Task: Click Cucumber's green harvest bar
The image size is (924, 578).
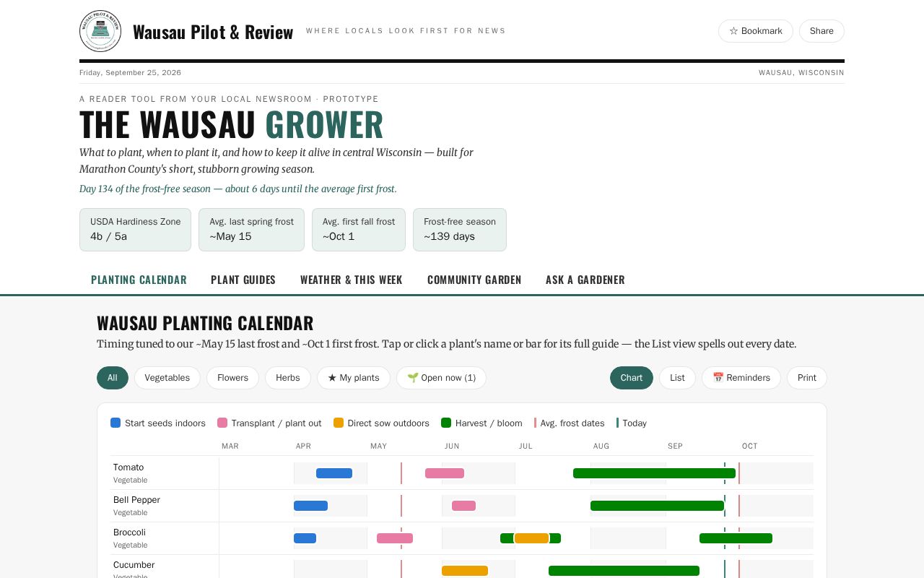Action: coord(624,571)
